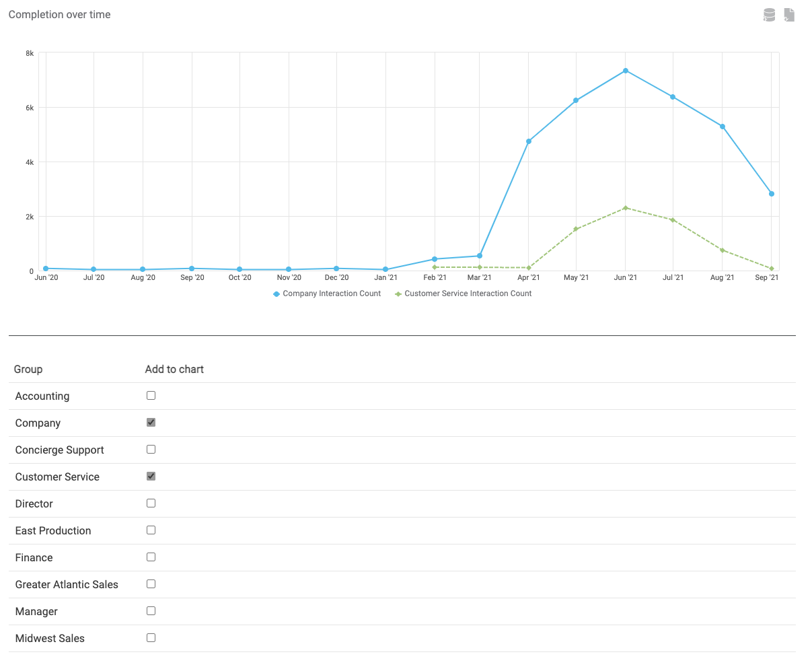Select the Greater Atlantic Sales checkbox
The image size is (812, 671).
[x=151, y=584]
